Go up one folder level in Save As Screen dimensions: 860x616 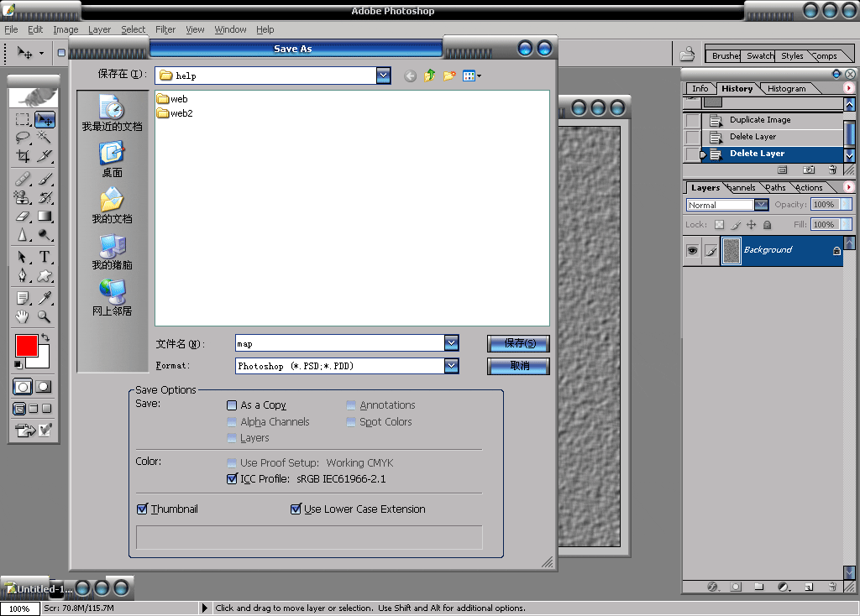point(429,76)
